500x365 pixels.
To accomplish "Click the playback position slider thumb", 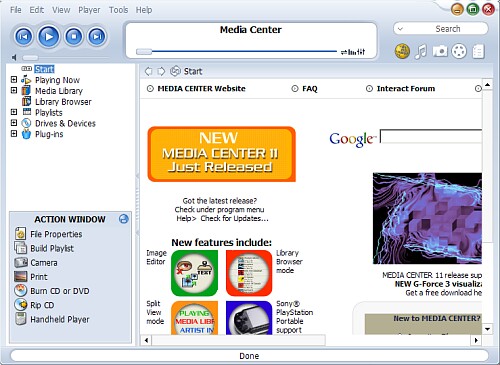I will 144,51.
